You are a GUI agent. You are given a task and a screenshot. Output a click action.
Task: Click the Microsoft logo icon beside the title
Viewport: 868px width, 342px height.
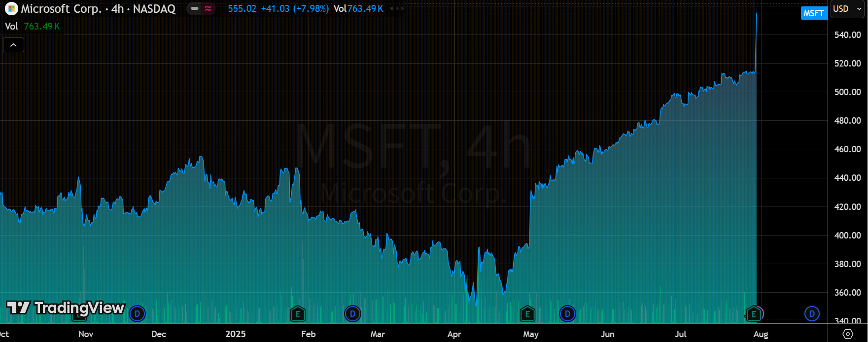(x=11, y=9)
